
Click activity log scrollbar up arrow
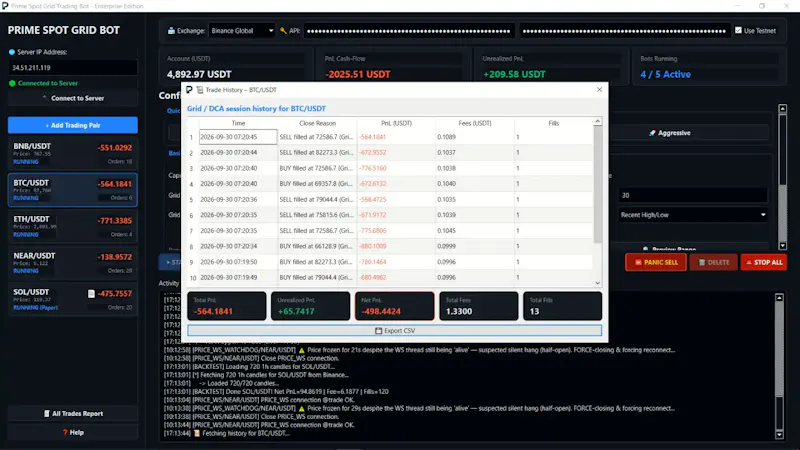click(x=779, y=297)
